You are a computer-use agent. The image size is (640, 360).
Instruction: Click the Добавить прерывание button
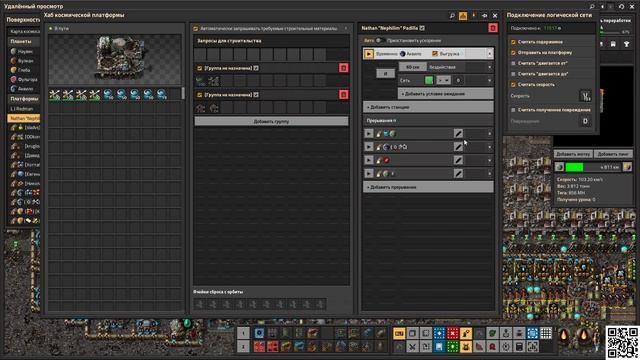click(x=428, y=187)
